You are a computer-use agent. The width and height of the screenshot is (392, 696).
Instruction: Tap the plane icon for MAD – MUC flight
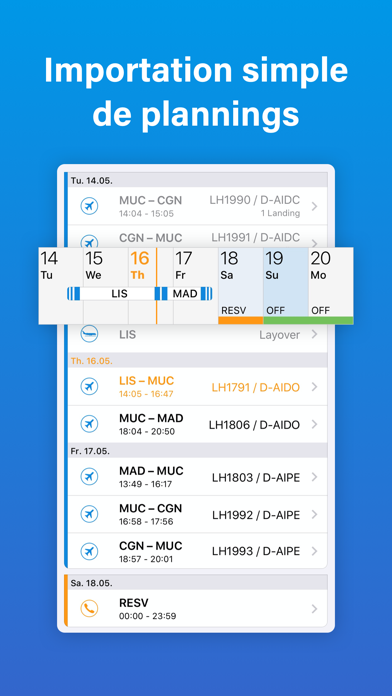(89, 477)
